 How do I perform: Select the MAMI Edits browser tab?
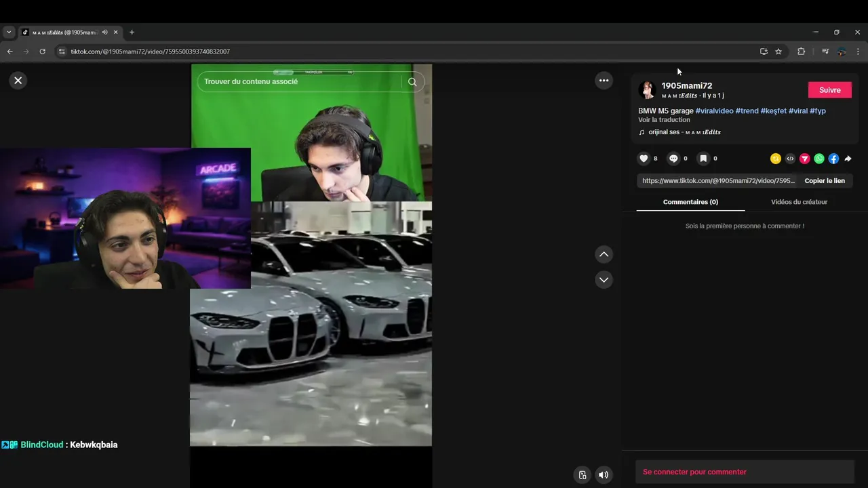pos(64,32)
